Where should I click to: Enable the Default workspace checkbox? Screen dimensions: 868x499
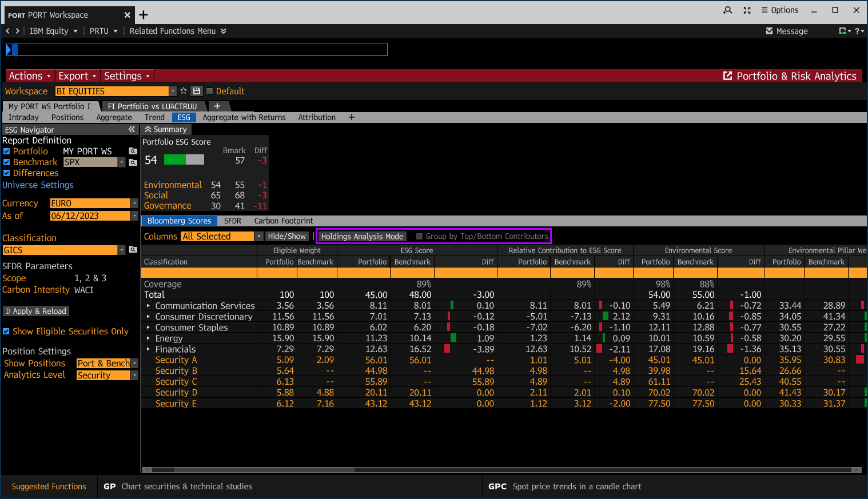(x=209, y=91)
